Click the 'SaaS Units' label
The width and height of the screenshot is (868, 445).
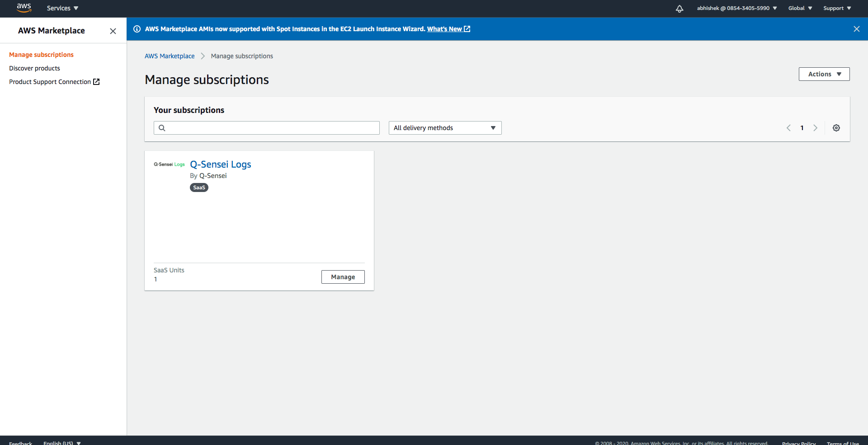coord(169,270)
